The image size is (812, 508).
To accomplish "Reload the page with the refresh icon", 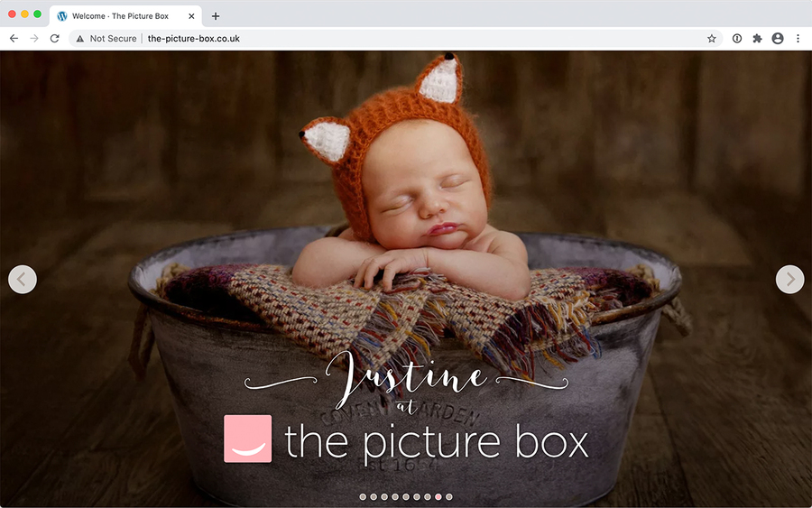I will coord(54,38).
